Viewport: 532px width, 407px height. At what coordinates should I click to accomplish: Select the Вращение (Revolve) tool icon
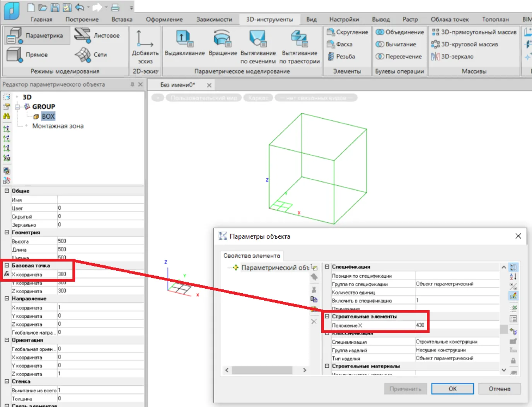[222, 39]
